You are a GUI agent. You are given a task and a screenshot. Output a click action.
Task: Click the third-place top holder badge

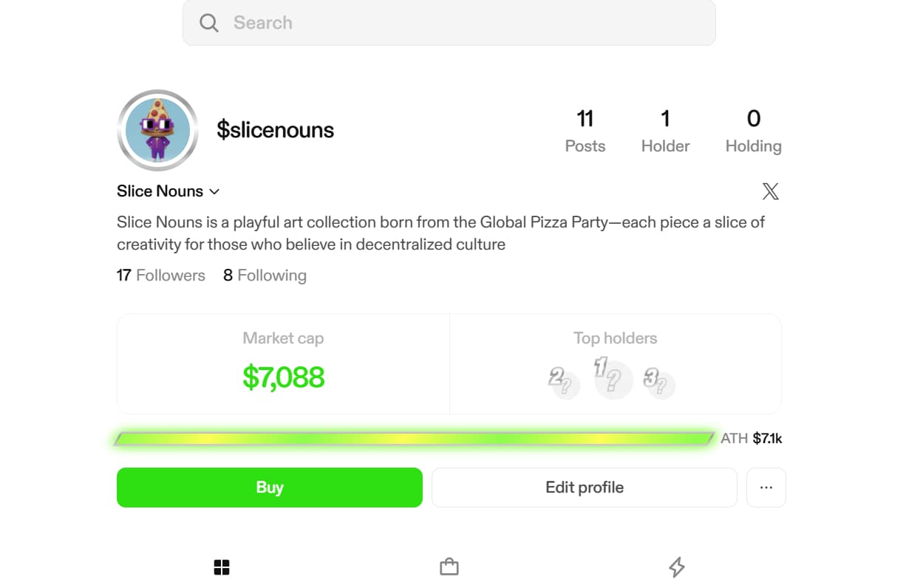[659, 383]
